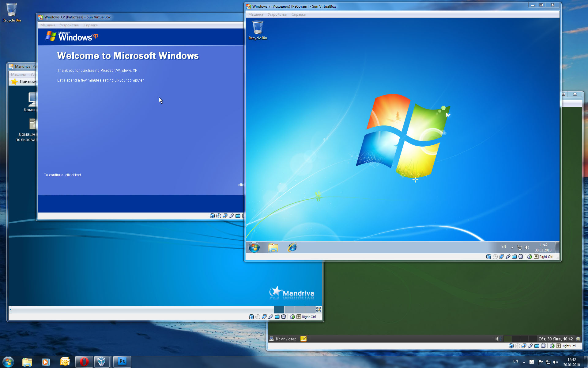Toggle virtualization indicator in bottom-right VM status bar

(x=543, y=346)
